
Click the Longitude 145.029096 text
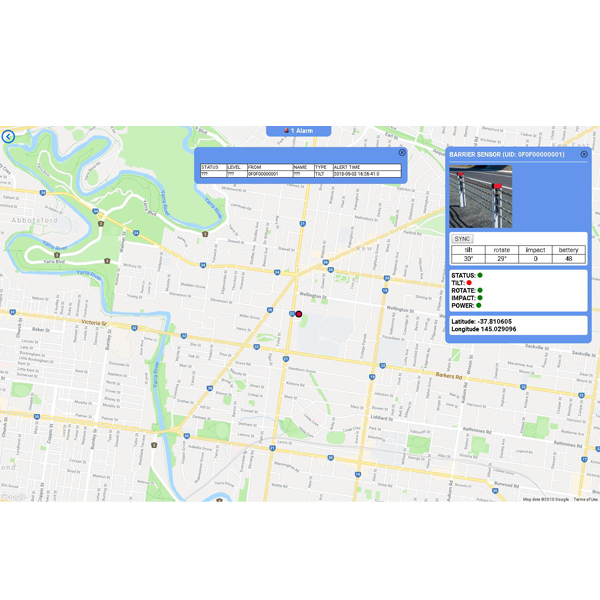(x=484, y=329)
